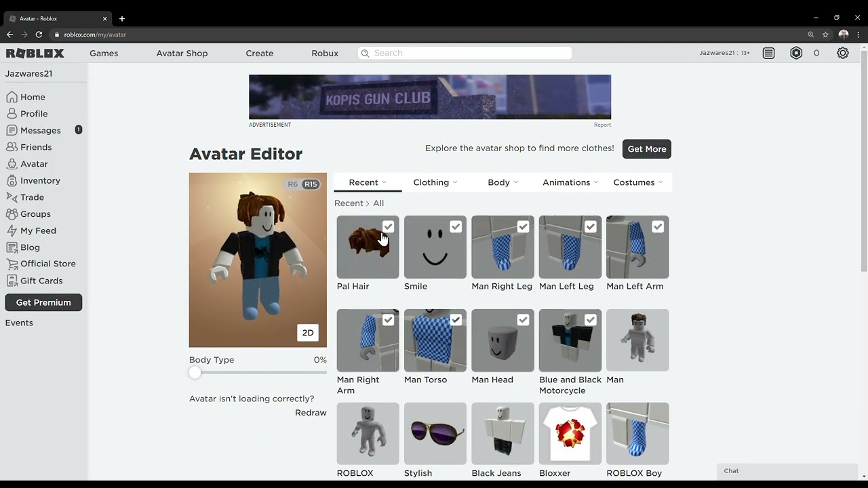
Task: Click the browser address bar
Action: [x=427, y=35]
